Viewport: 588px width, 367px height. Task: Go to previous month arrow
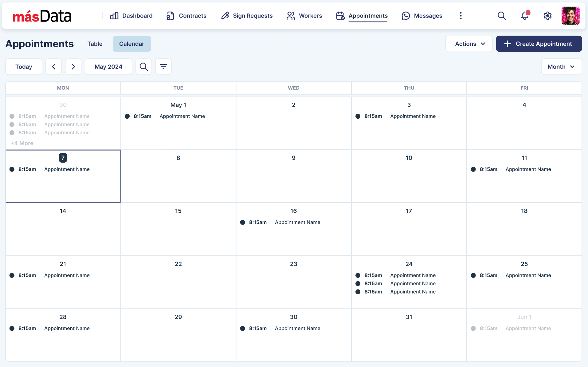54,67
